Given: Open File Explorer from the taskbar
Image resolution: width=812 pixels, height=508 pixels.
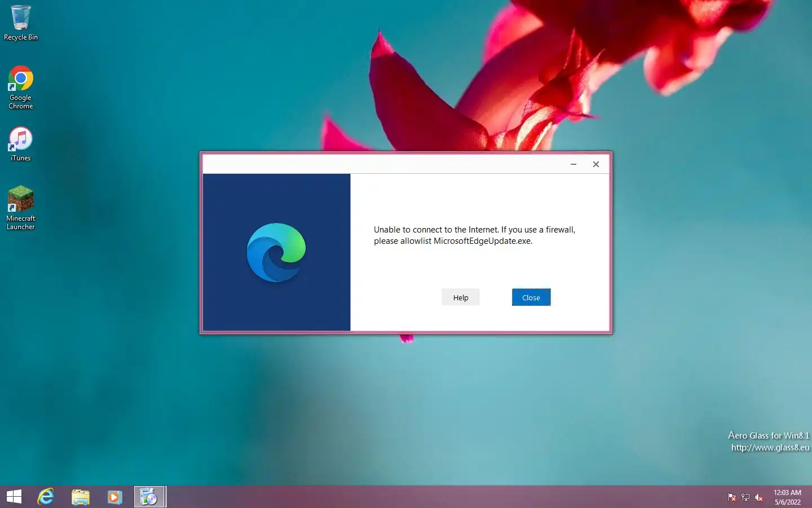Looking at the screenshot, I should point(81,497).
